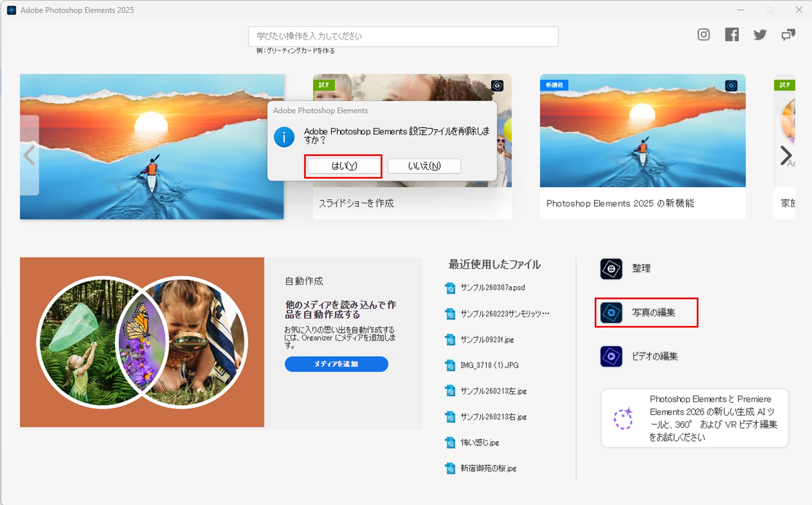Open the Twitter bird icon

click(760, 35)
